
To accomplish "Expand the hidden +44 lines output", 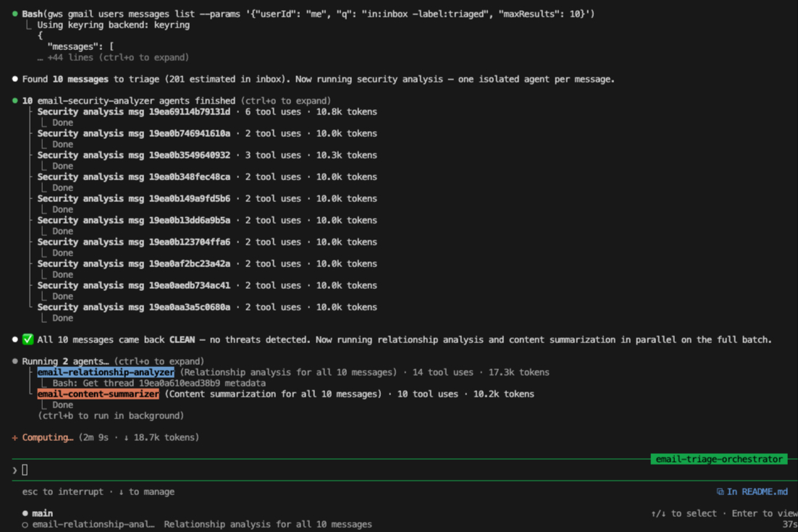I will coord(113,57).
